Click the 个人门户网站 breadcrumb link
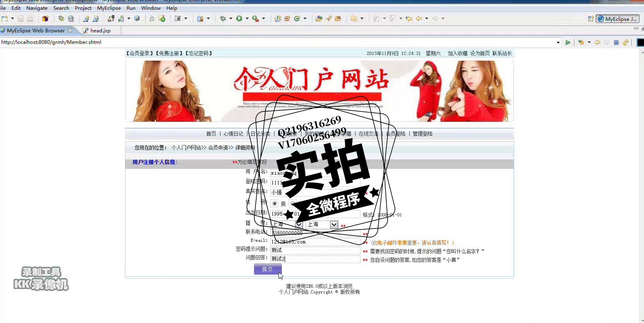Image resolution: width=644 pixels, height=323 pixels. [x=186, y=148]
